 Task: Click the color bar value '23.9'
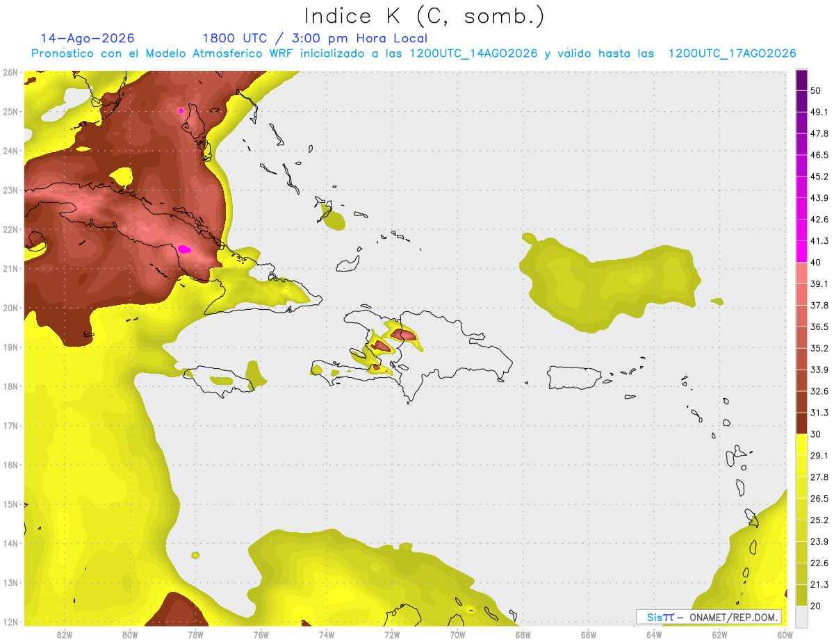[x=819, y=542]
